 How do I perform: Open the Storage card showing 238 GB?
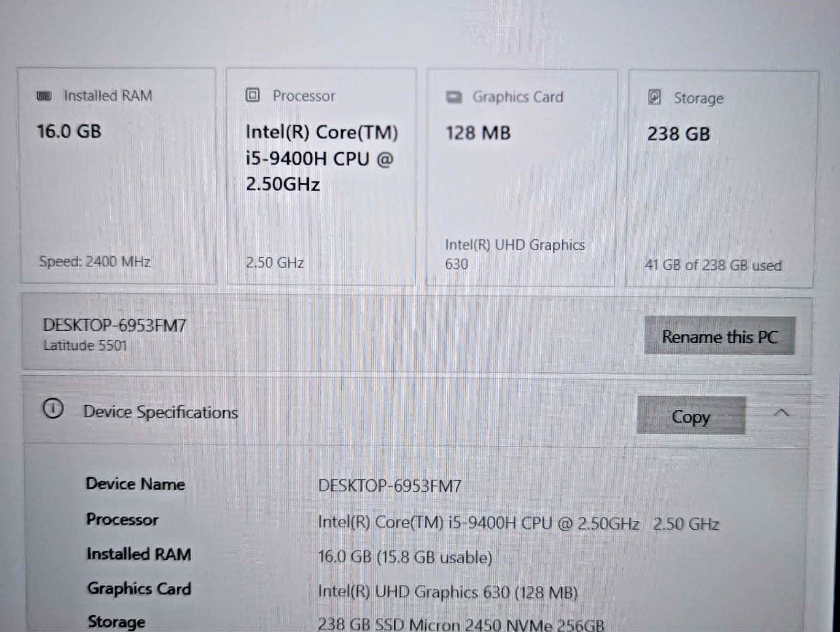tap(721, 179)
